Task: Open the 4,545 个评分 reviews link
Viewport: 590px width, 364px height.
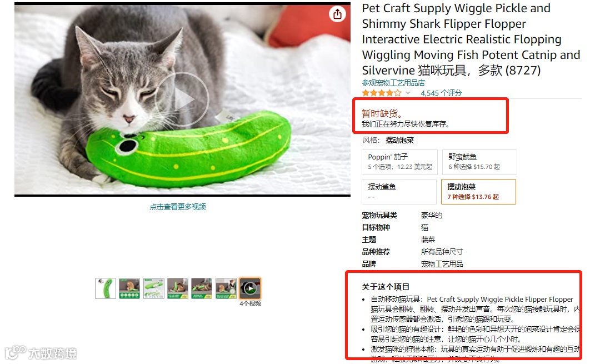Action: [441, 93]
